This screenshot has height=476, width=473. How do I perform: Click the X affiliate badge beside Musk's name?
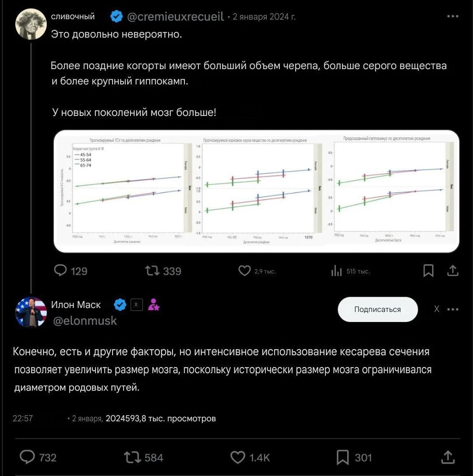tap(136, 304)
